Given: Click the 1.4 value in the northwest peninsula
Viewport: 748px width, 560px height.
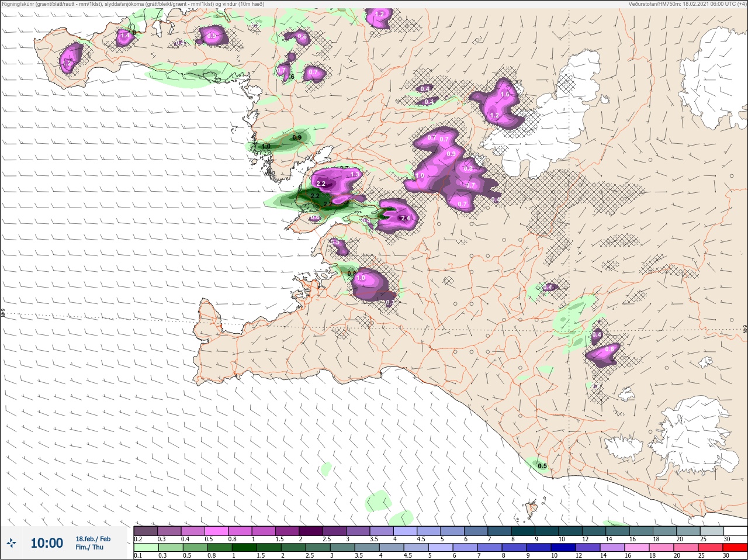Looking at the screenshot, I should pos(124,36).
